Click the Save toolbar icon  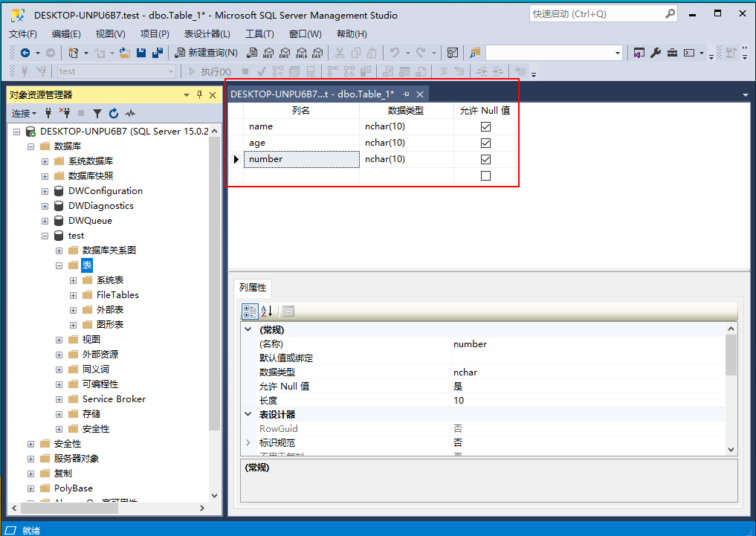pyautogui.click(x=141, y=52)
